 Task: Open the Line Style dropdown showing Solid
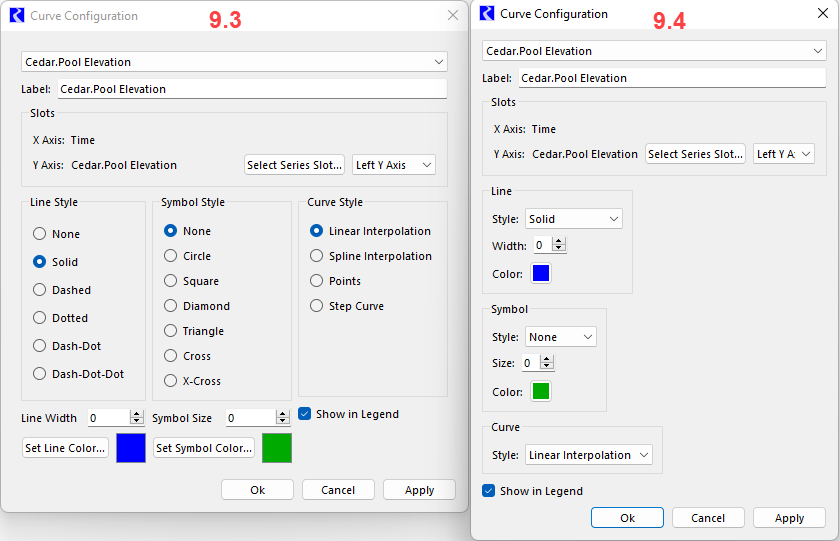571,219
